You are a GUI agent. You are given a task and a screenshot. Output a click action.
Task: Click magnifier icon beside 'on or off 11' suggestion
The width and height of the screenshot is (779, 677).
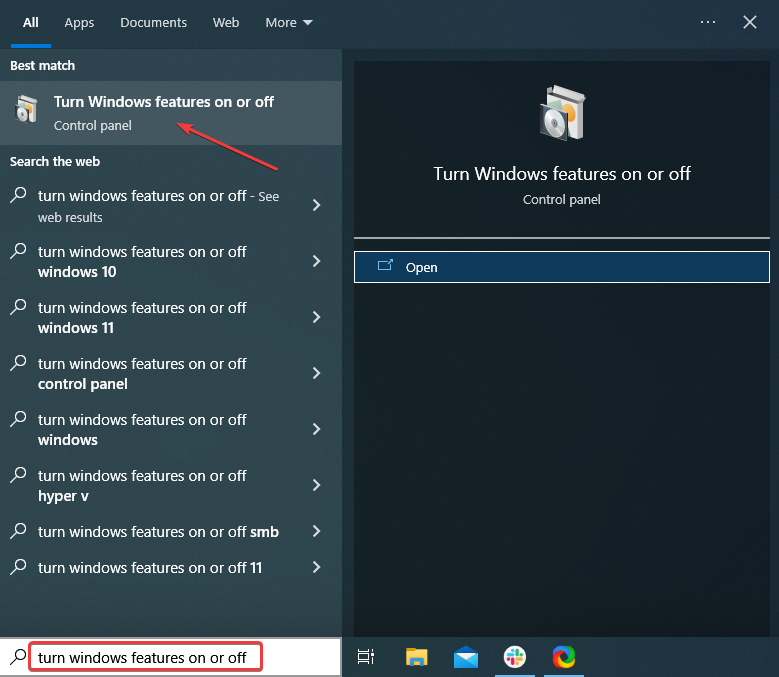pyautogui.click(x=18, y=567)
